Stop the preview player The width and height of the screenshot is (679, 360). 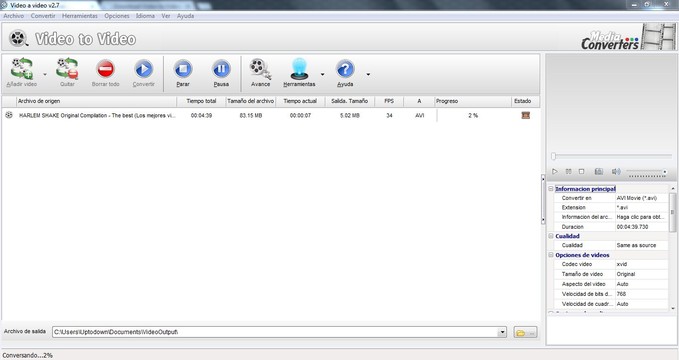582,172
